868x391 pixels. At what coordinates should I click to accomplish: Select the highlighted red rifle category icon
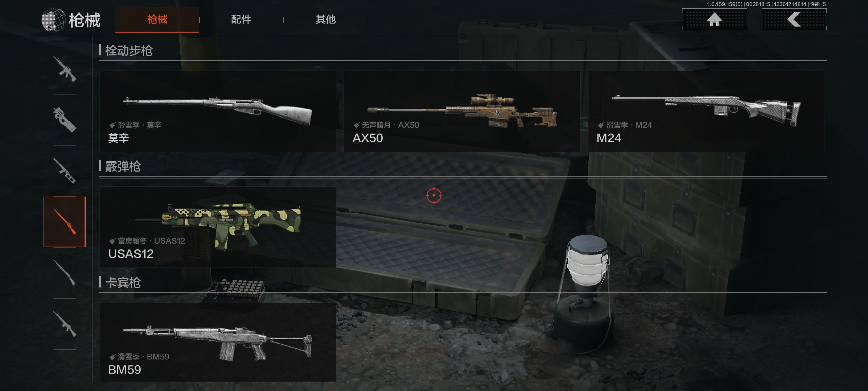coord(65,222)
